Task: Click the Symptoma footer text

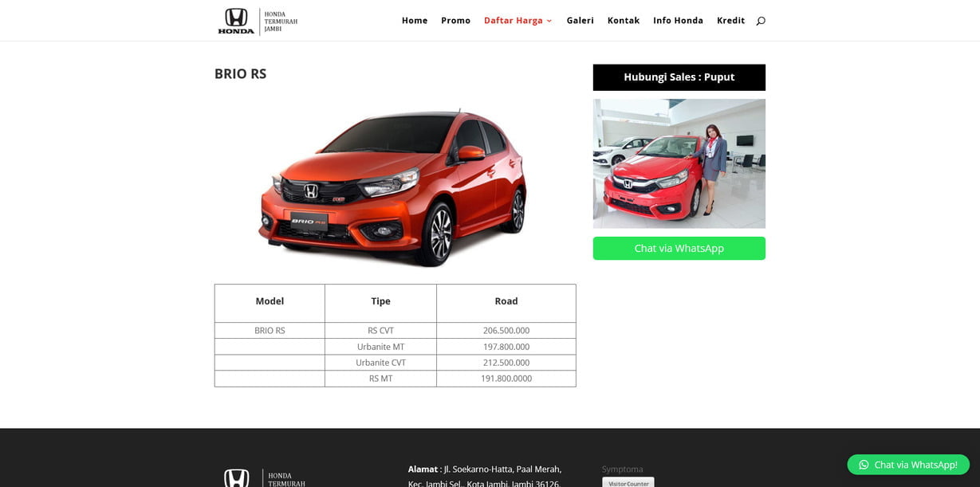Action: pyautogui.click(x=623, y=469)
